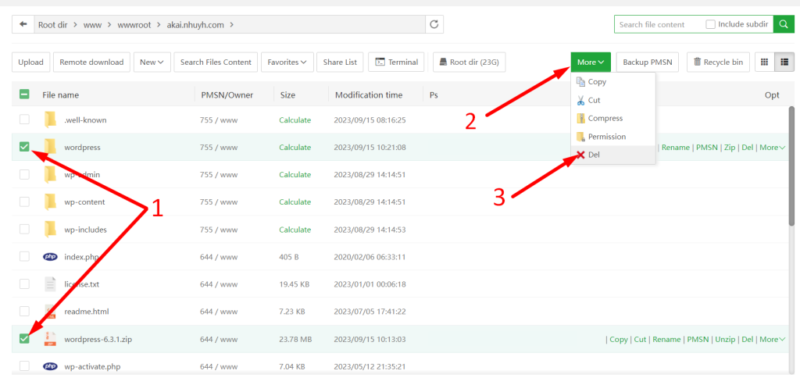The width and height of the screenshot is (800, 378).
Task: Click the wp-content folder icon
Action: tap(50, 202)
